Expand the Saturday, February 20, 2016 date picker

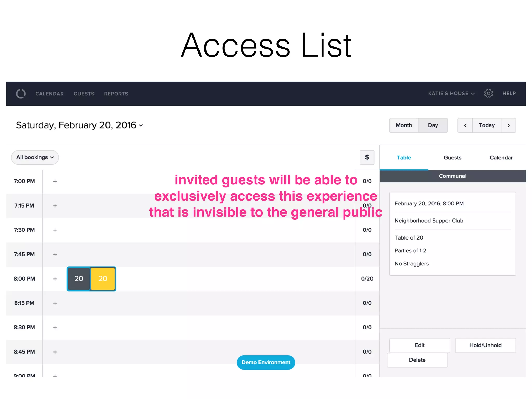coord(79,125)
